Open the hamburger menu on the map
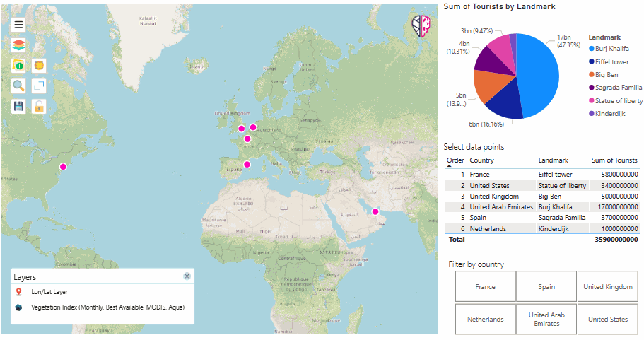 [x=18, y=25]
